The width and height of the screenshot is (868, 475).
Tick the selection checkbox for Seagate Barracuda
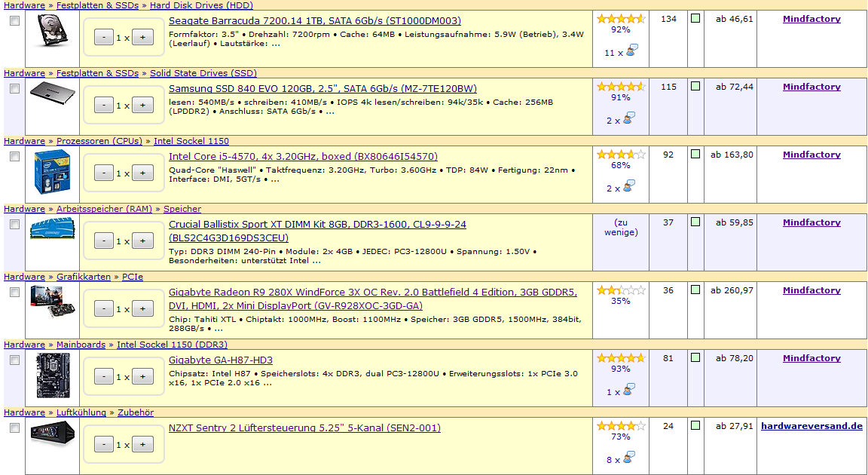point(15,20)
